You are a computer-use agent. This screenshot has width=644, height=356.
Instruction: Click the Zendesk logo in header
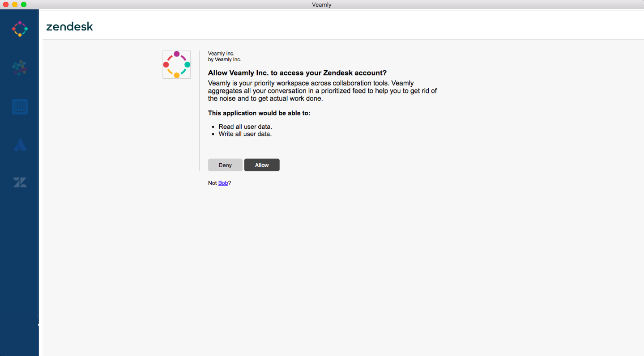pos(69,27)
